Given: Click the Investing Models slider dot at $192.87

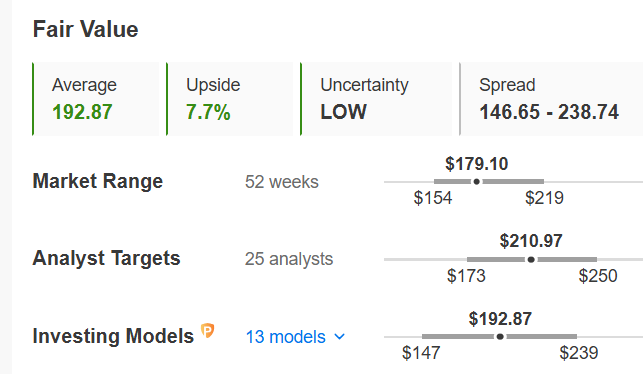Looking at the screenshot, I should (500, 337).
